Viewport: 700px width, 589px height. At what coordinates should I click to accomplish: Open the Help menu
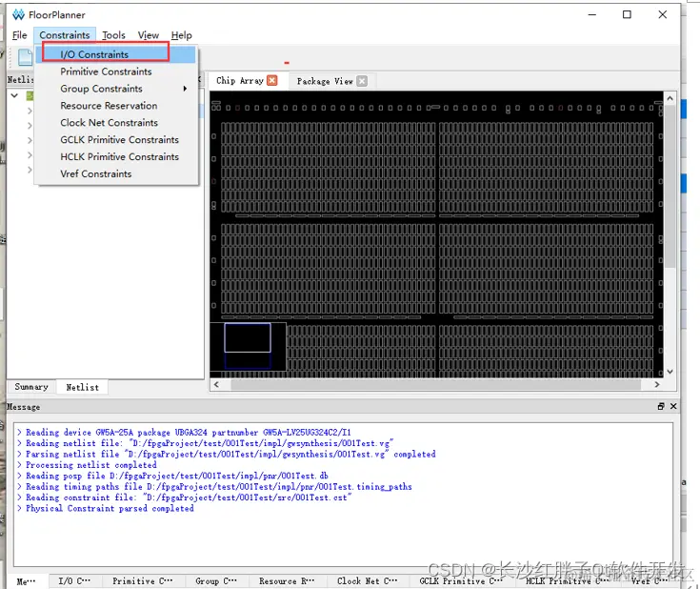(x=181, y=35)
